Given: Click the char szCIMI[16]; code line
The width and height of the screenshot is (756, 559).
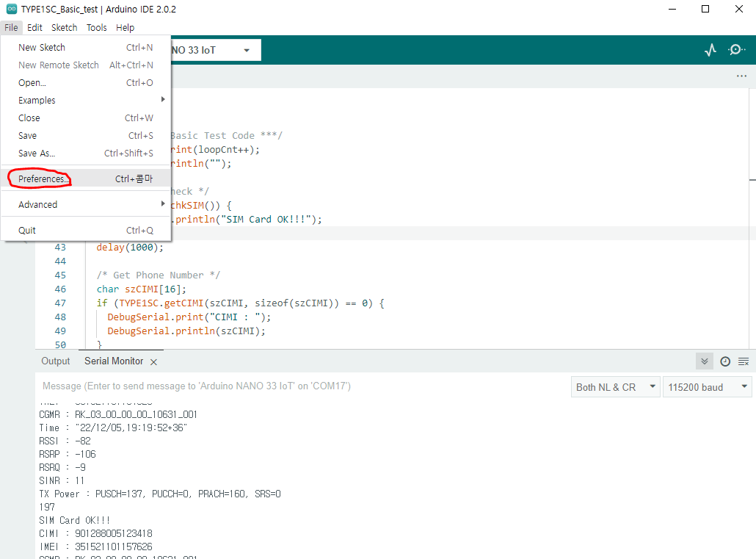Looking at the screenshot, I should coord(141,289).
